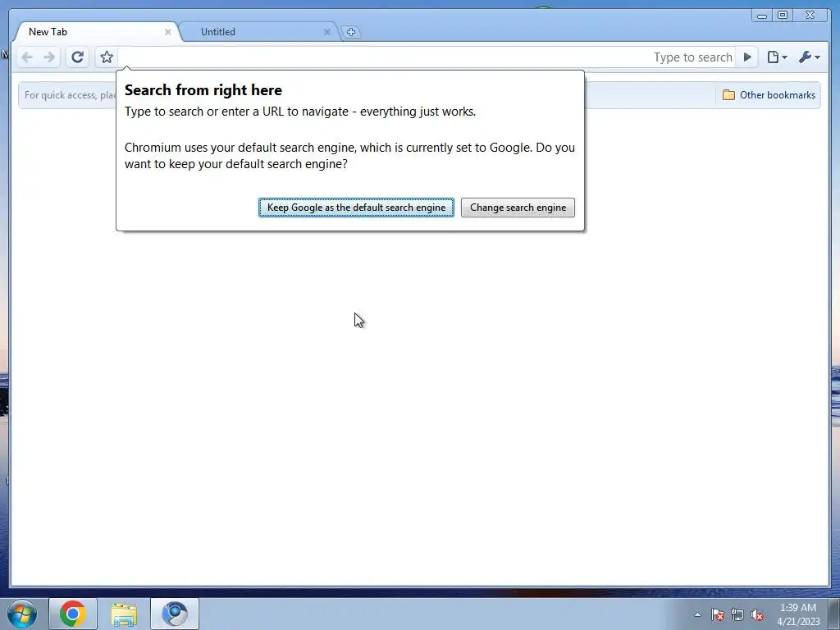Open Windows Explorer from taskbar

pyautogui.click(x=124, y=614)
